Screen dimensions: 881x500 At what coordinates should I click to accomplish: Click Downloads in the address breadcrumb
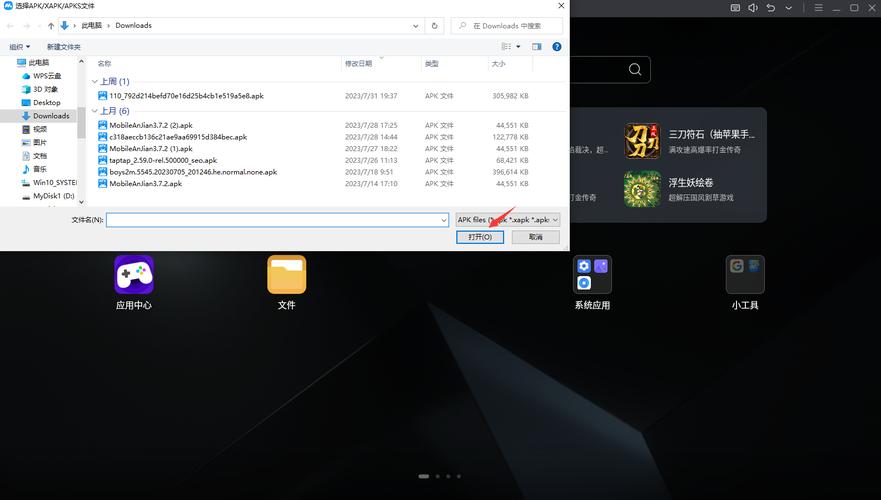(x=134, y=25)
